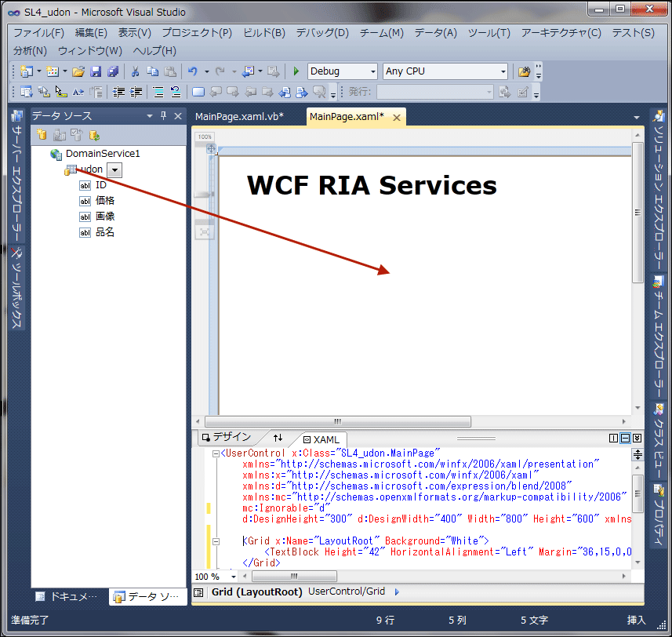This screenshot has width=672, height=637.
Task: Close the MainPage.xaml tab
Action: pos(397,118)
